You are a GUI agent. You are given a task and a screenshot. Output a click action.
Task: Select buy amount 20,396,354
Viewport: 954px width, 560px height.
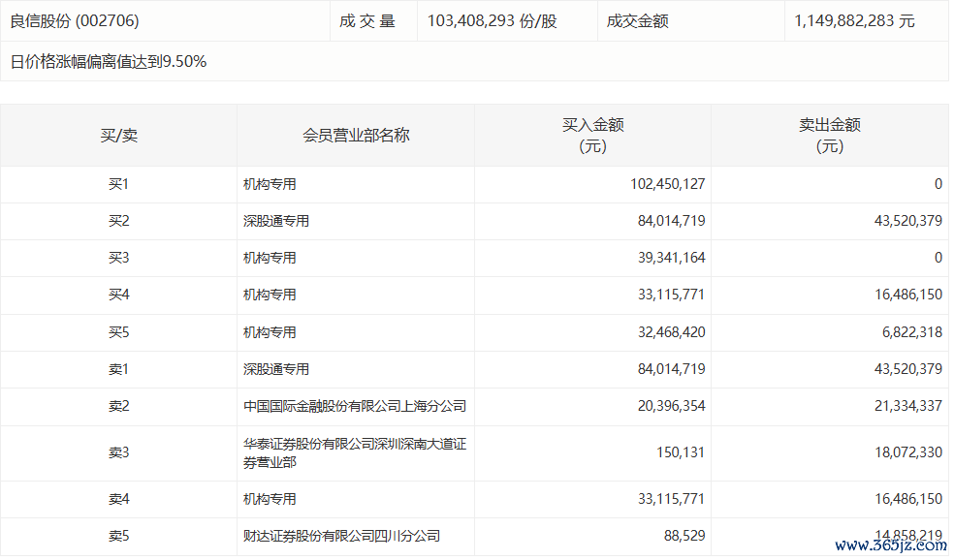[x=671, y=406]
